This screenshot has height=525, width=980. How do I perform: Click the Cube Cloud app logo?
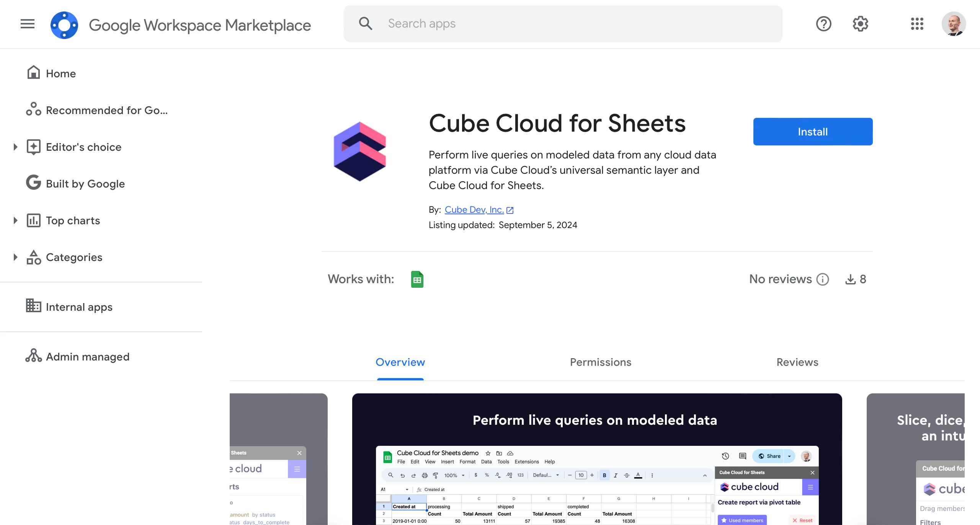(x=360, y=152)
